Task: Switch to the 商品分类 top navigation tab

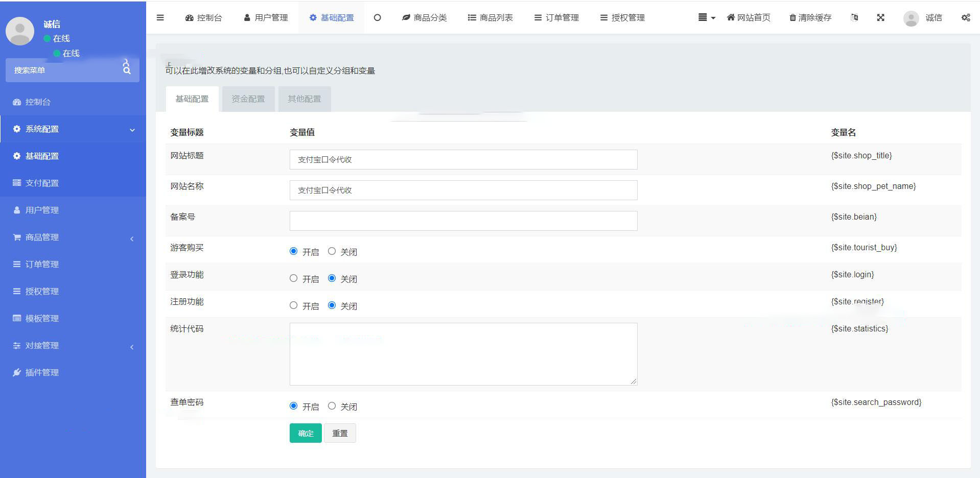Action: pyautogui.click(x=424, y=17)
